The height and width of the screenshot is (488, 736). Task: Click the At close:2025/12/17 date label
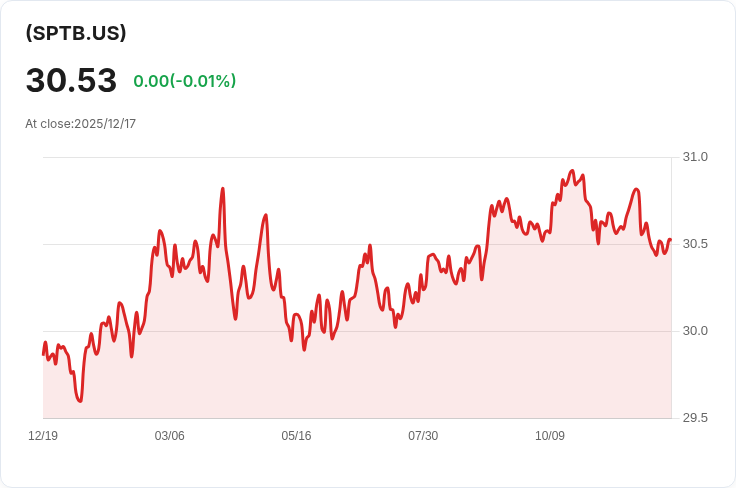click(x=80, y=124)
